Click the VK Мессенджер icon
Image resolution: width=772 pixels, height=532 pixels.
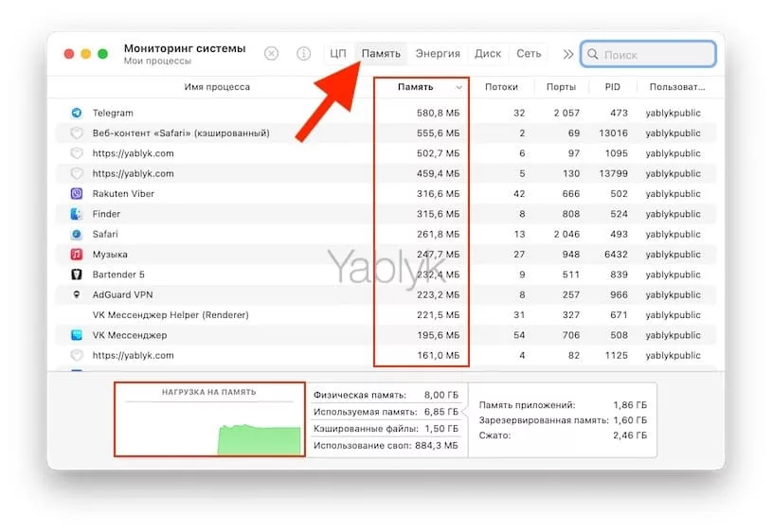coord(77,335)
